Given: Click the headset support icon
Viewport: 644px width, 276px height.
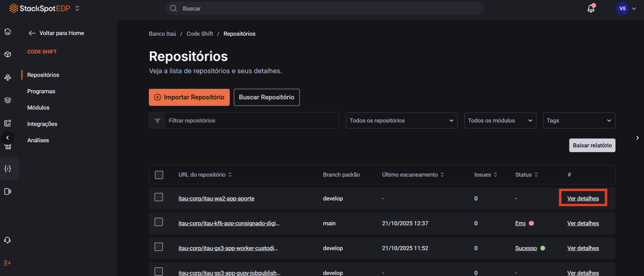Looking at the screenshot, I should pos(8,240).
